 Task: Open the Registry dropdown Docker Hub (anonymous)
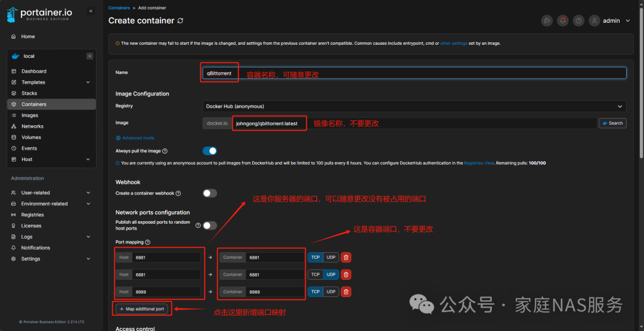tap(414, 106)
